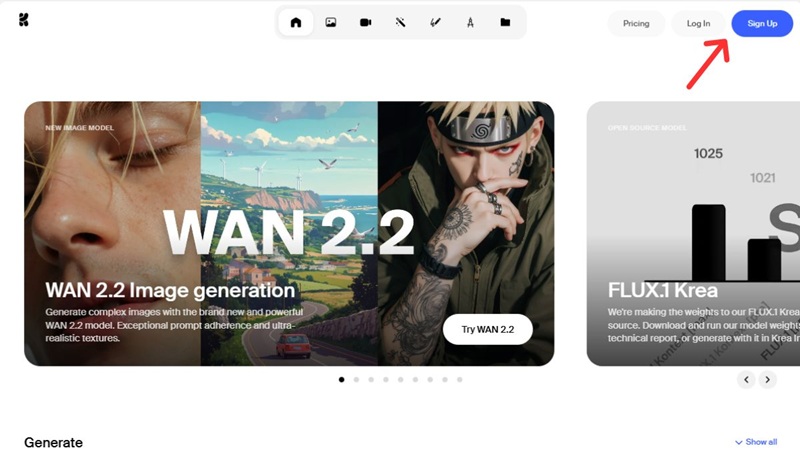Click Try WAN 2.2 button
The image size is (800, 450).
(x=488, y=330)
